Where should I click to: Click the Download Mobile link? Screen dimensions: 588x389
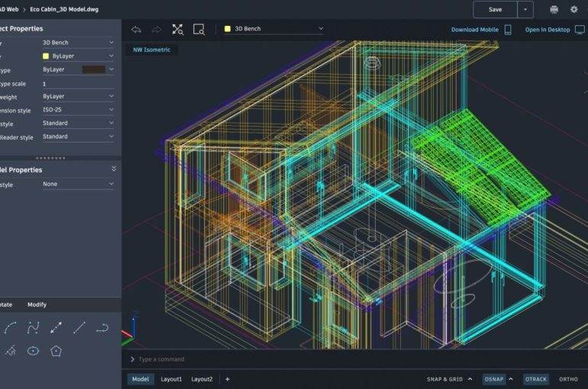click(x=474, y=30)
